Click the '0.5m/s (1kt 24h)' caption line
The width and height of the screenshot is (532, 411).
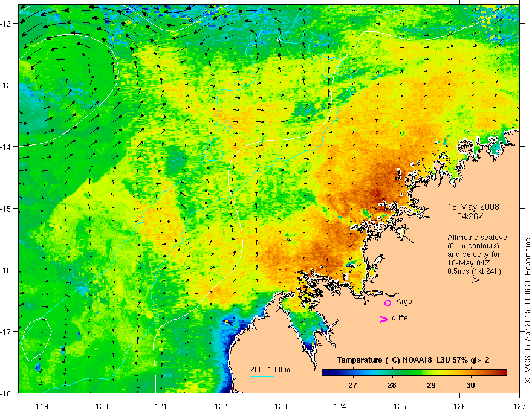click(475, 271)
